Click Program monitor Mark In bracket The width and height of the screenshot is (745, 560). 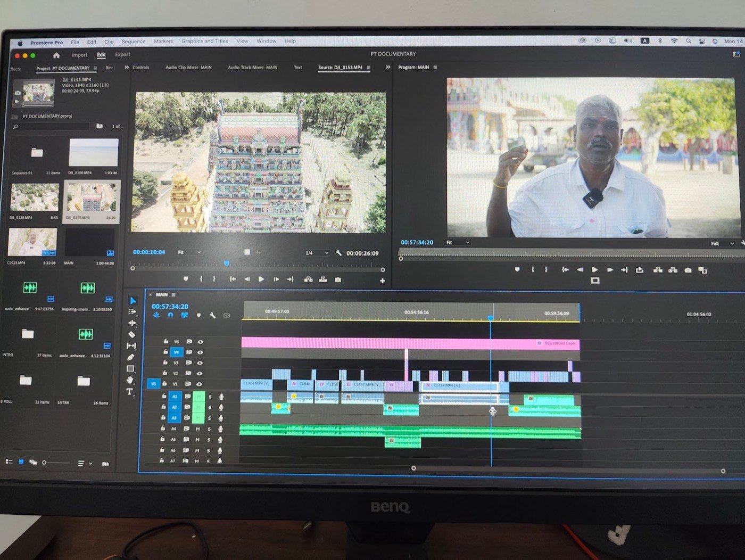[x=533, y=269]
